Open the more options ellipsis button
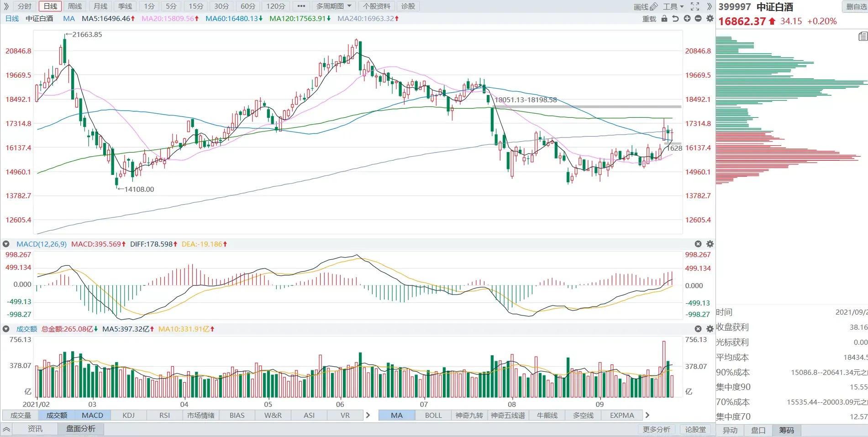The image size is (868, 437). pos(301,6)
